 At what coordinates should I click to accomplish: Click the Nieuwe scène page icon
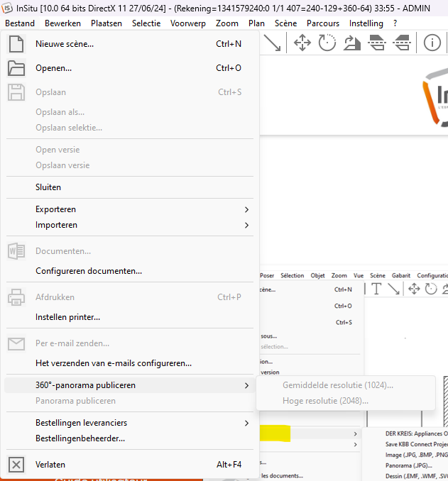(16, 44)
